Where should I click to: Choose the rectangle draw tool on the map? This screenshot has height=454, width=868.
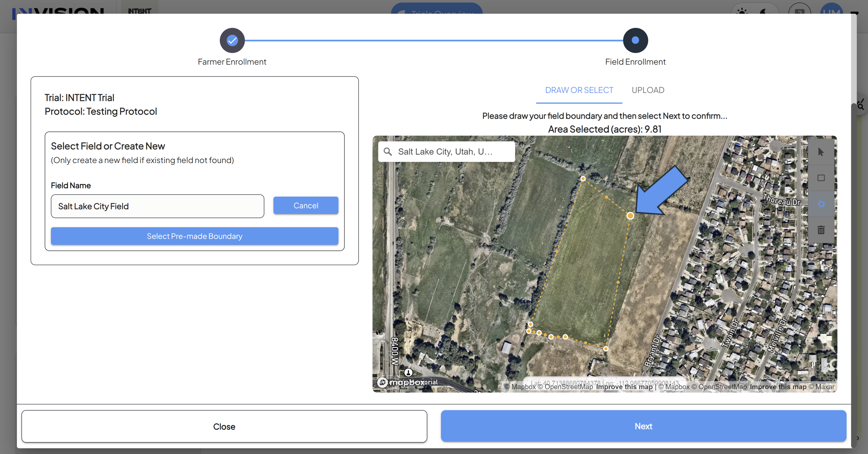coord(821,178)
